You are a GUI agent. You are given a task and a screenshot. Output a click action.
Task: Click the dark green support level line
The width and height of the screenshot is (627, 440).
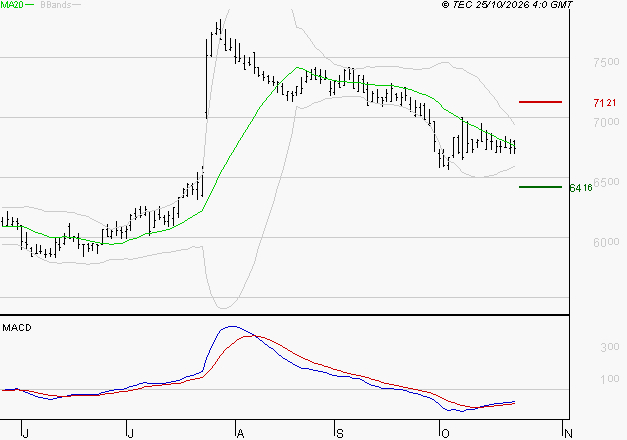540,187
